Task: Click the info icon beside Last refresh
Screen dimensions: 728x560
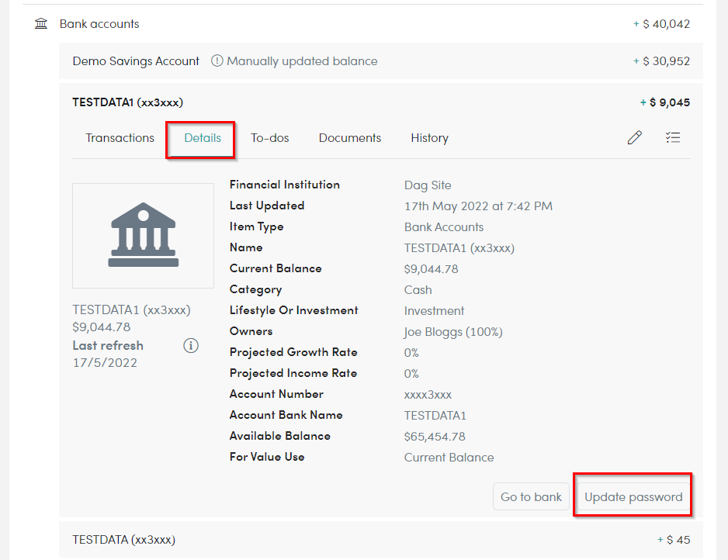Action: pos(191,346)
